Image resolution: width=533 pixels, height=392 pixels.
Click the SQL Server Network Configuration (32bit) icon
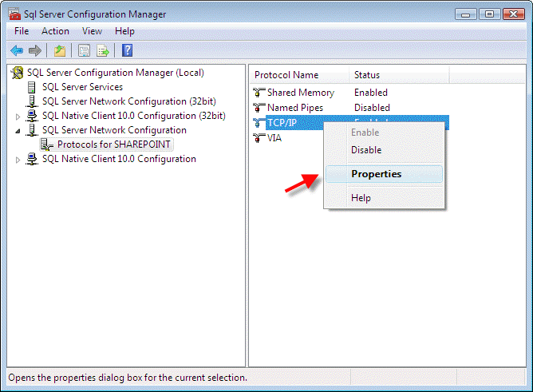pyautogui.click(x=32, y=101)
